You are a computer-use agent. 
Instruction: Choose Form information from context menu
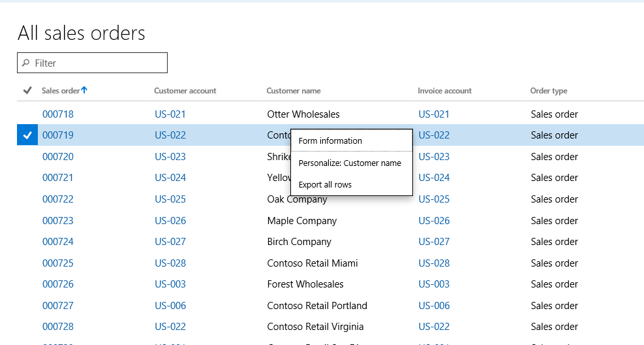point(330,140)
